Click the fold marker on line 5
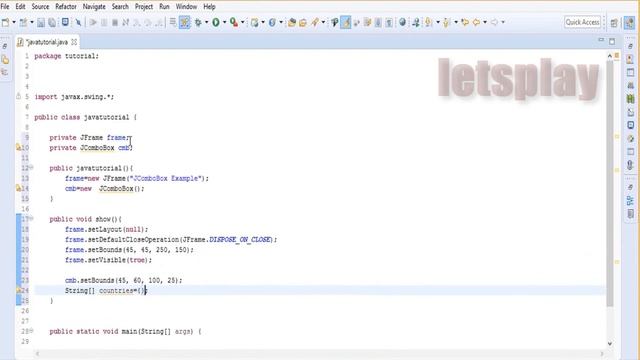 18,96
